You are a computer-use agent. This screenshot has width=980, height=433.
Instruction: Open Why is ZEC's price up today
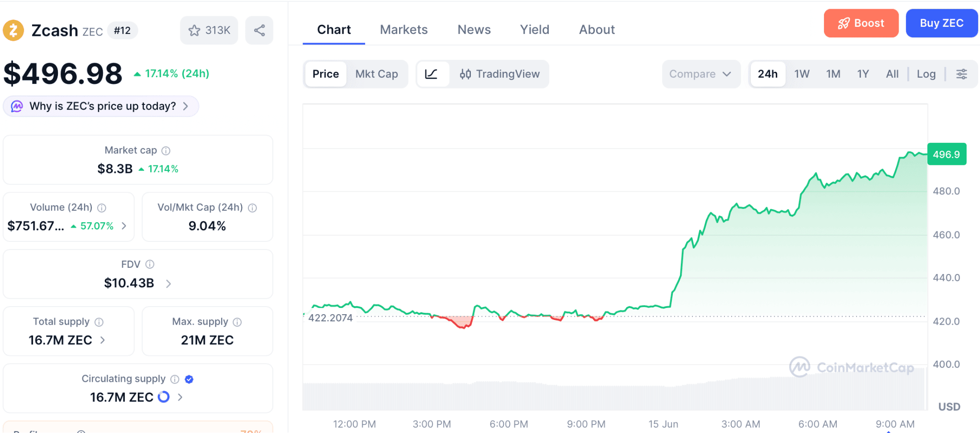coord(101,106)
